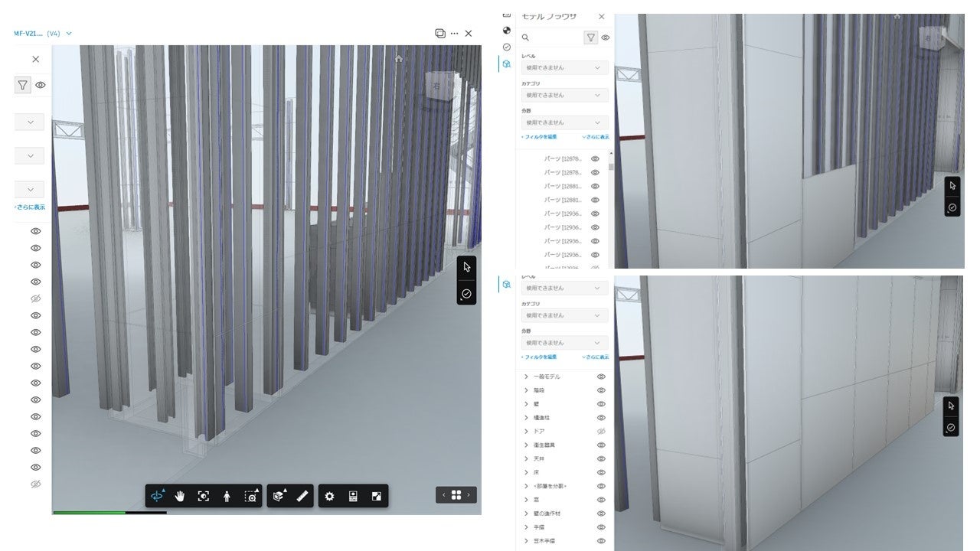This screenshot has width=980, height=551.
Task: Open カテゴリ dropdown above the パーツ list
Action: [565, 95]
